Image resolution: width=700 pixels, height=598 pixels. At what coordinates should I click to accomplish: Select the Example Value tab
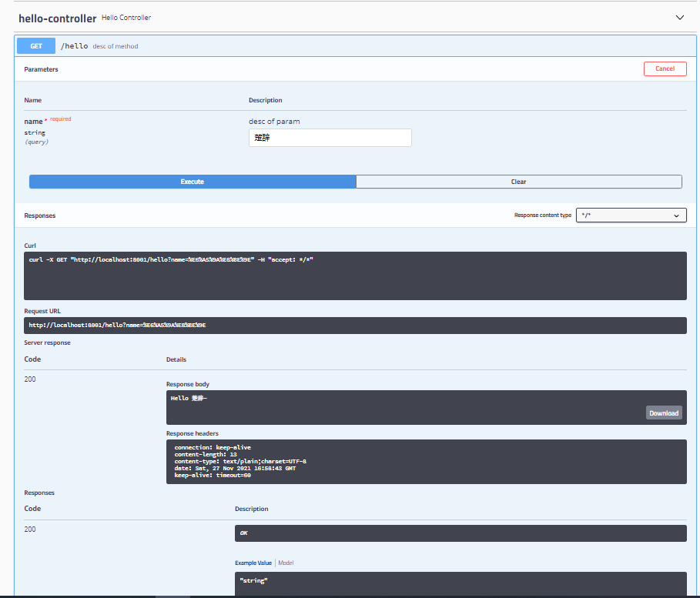point(253,563)
